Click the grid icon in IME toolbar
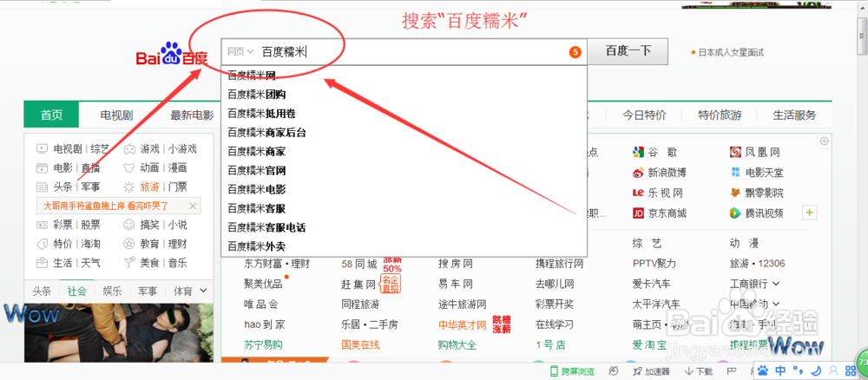Viewport: 868px width, 380px height. (x=849, y=370)
